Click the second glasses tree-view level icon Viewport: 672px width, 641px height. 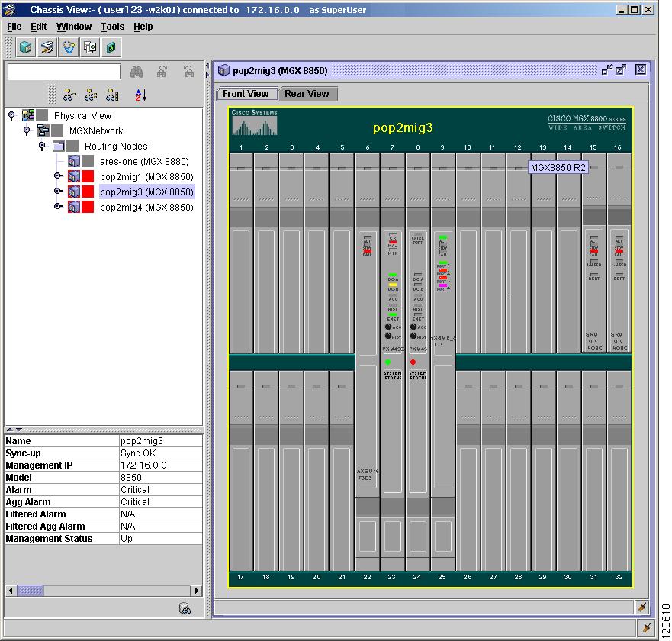tap(91, 95)
